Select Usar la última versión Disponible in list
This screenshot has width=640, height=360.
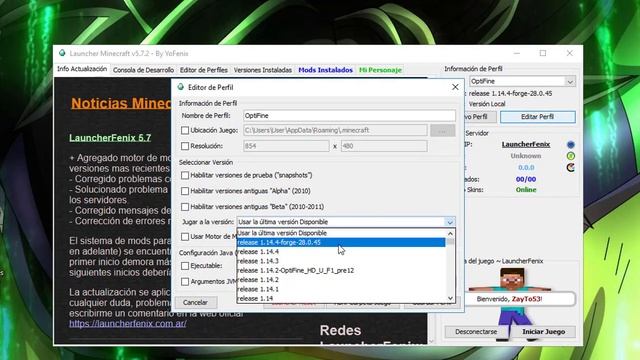click(x=341, y=233)
